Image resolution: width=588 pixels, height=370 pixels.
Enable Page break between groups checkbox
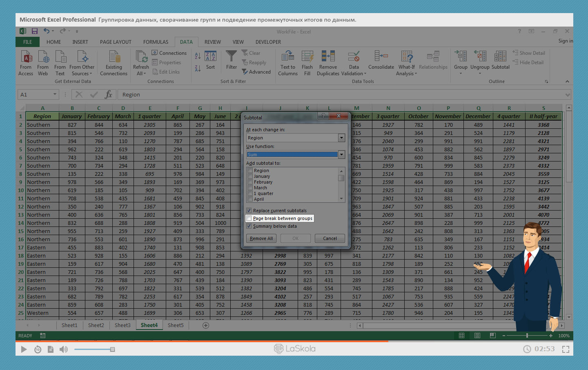pyautogui.click(x=249, y=218)
